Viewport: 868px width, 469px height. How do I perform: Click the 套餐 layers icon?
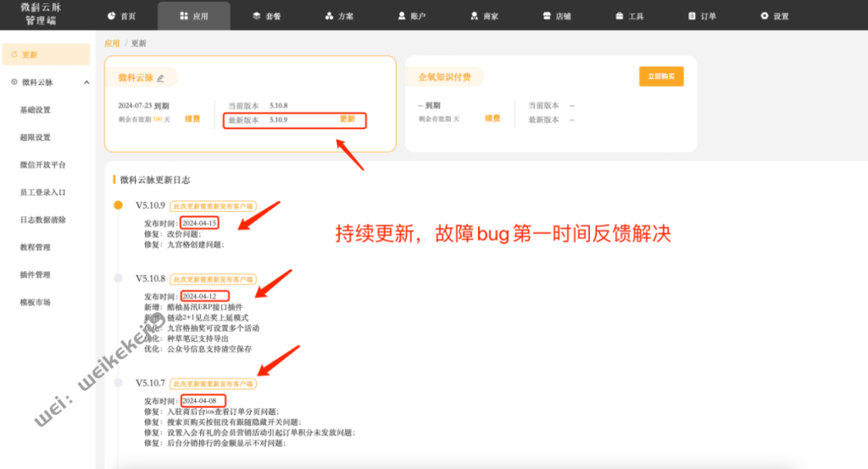point(256,16)
